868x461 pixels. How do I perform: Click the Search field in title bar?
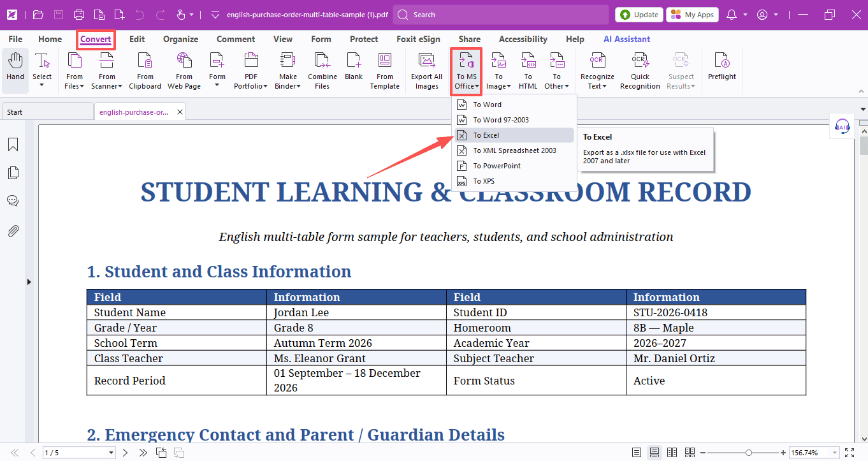501,15
